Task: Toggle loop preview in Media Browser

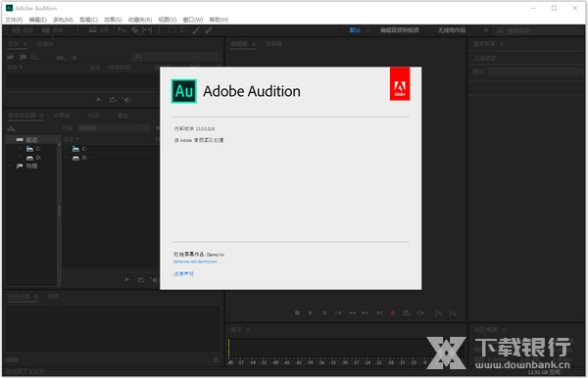Action: [140, 280]
